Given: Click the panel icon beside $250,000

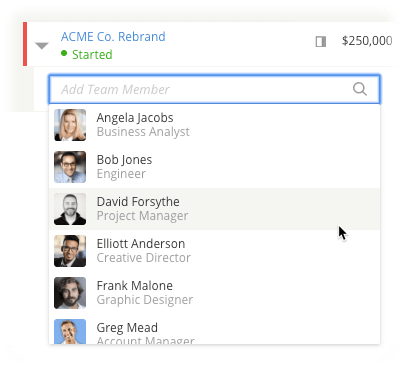Looking at the screenshot, I should click(x=321, y=42).
